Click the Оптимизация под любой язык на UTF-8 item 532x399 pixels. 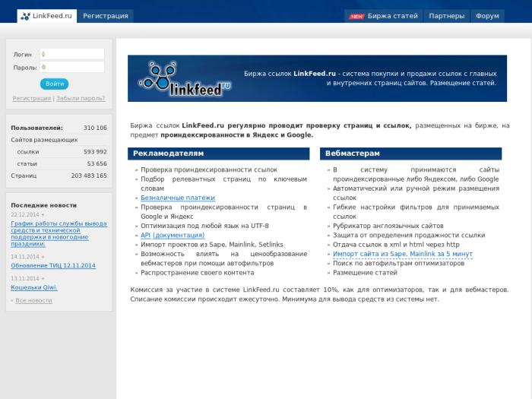(204, 226)
